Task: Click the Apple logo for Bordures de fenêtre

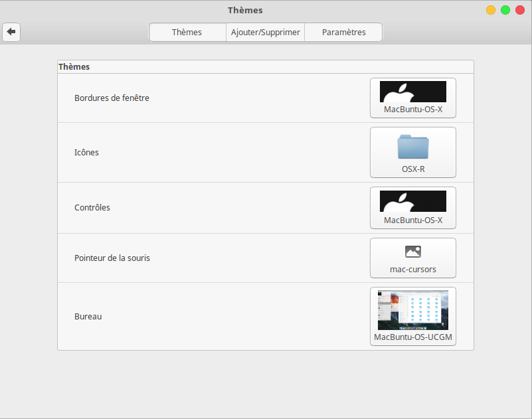Action: (413, 92)
